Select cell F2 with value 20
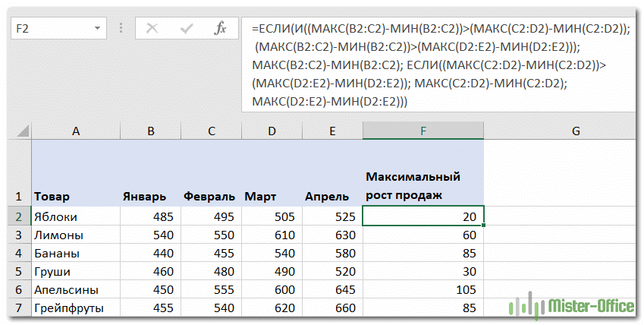This screenshot has width=644, height=325. 423,216
